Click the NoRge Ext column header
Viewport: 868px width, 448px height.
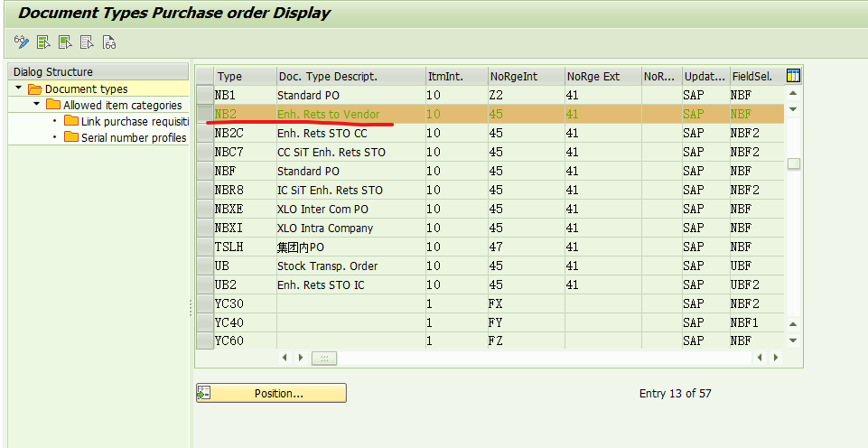602,77
